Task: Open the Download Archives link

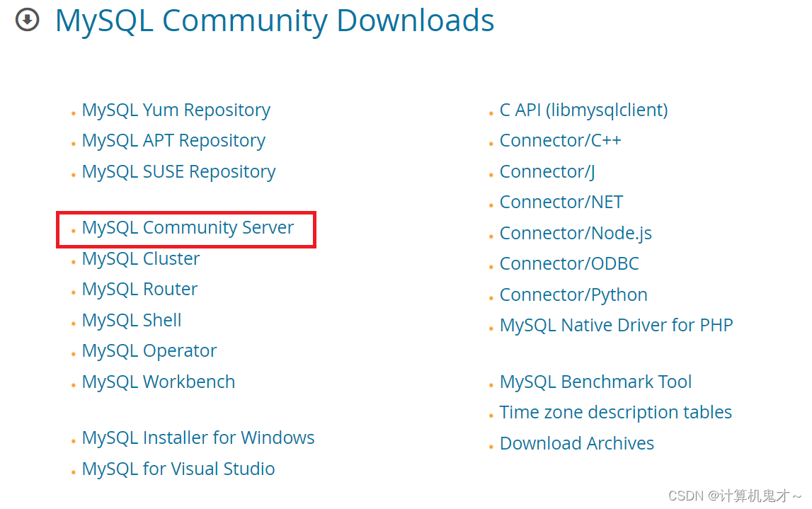Action: 577,443
